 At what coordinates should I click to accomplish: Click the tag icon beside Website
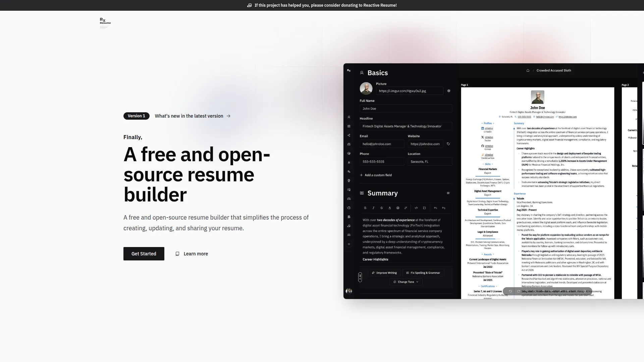pyautogui.click(x=448, y=144)
